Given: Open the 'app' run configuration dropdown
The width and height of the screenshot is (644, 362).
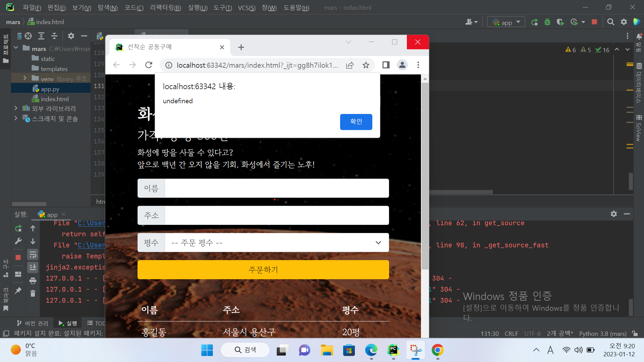Looking at the screenshot, I should pyautogui.click(x=506, y=22).
